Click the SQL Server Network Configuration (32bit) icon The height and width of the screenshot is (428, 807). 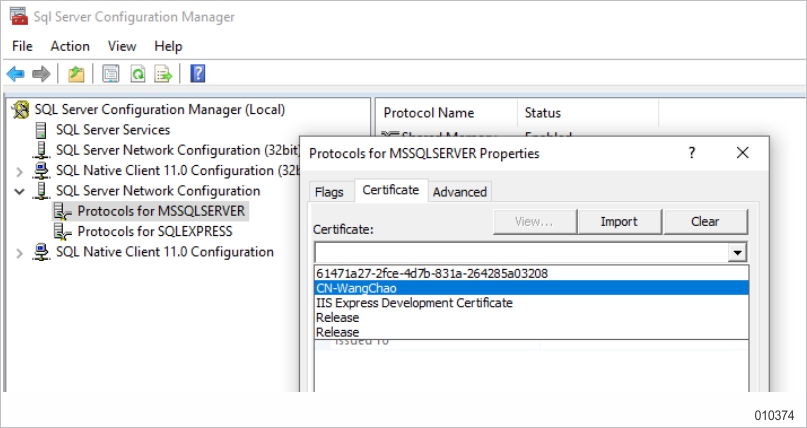click(x=41, y=150)
